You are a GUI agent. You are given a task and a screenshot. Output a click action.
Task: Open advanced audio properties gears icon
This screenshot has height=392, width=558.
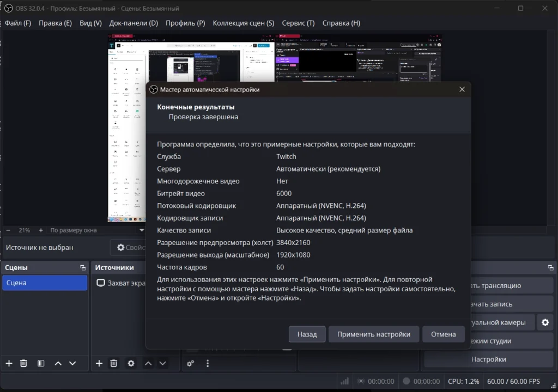(x=190, y=363)
